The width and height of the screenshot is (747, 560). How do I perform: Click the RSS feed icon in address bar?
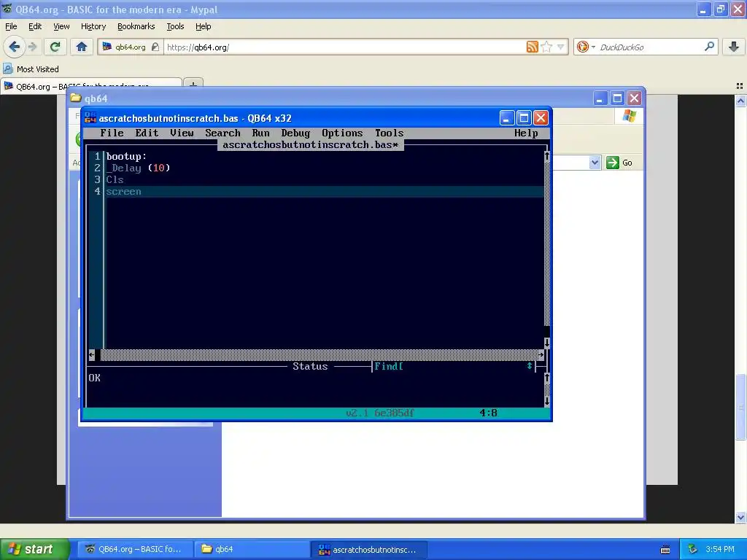click(x=532, y=47)
